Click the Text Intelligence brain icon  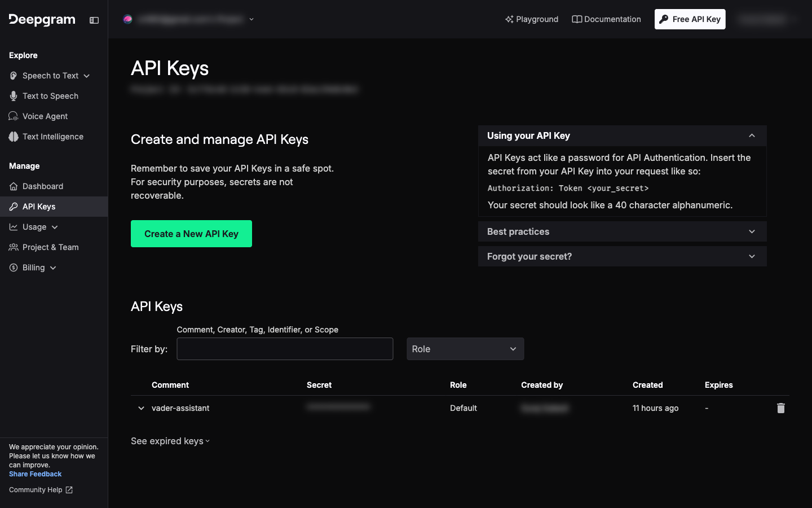(14, 137)
